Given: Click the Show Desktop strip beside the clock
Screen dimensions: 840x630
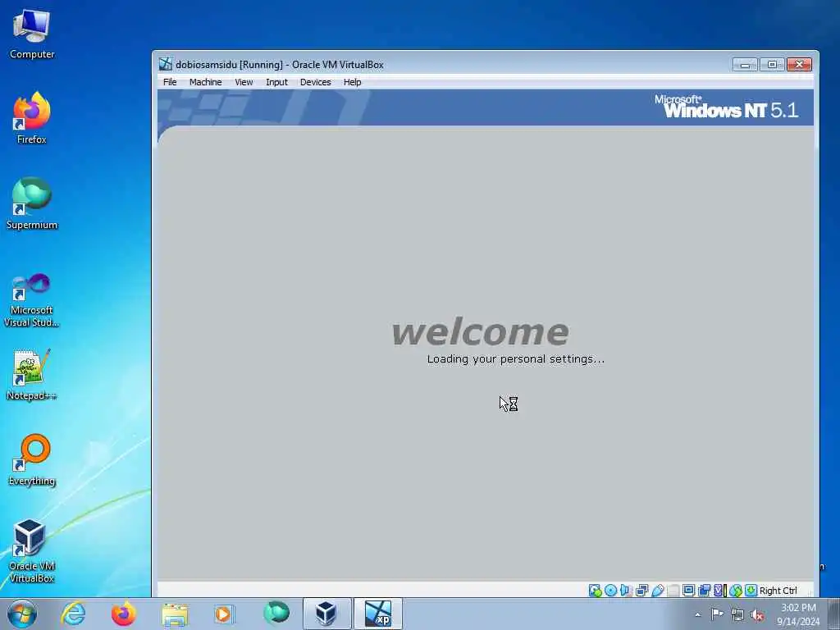Looking at the screenshot, I should coord(834,614).
